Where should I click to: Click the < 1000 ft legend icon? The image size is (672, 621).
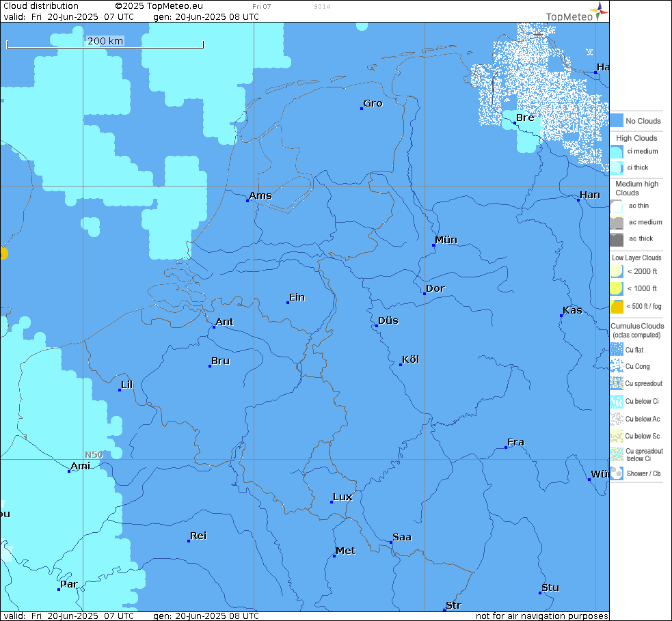[617, 288]
